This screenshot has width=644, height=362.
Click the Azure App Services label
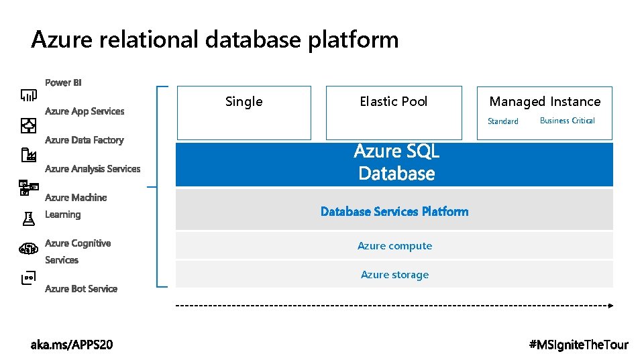[x=85, y=111]
